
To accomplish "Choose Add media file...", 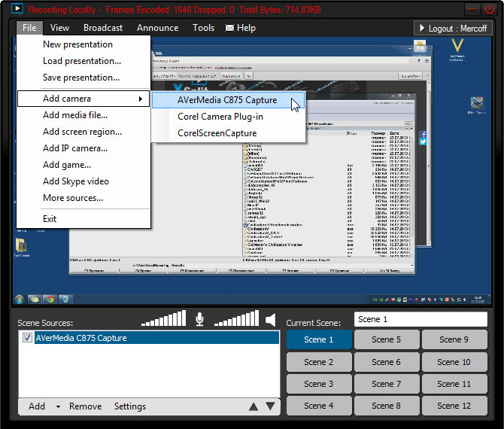I will coord(83,115).
